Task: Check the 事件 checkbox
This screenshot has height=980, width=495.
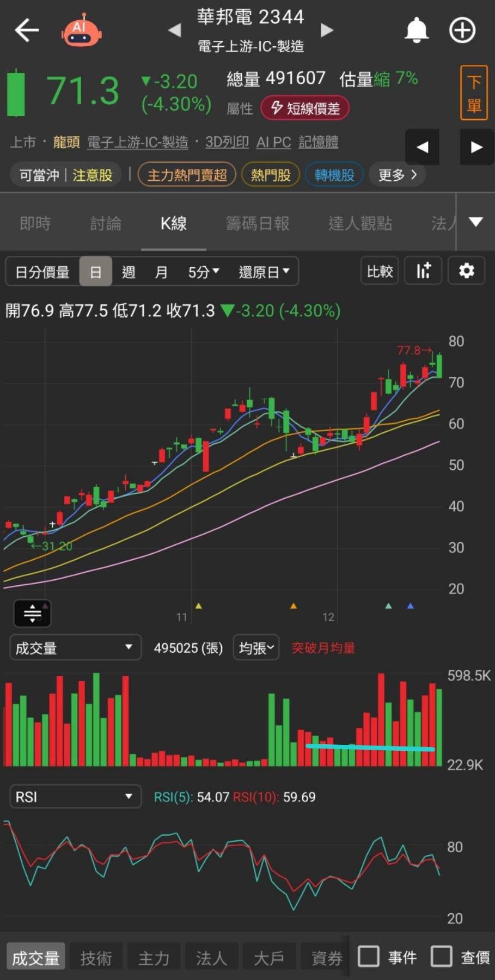Action: (369, 957)
